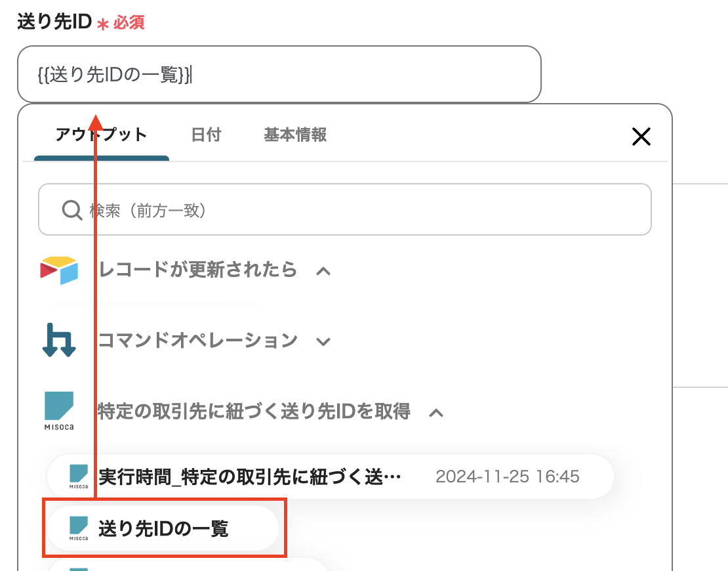Image resolution: width=728 pixels, height=571 pixels.
Task: Open the 基本情報 tab
Action: point(295,135)
